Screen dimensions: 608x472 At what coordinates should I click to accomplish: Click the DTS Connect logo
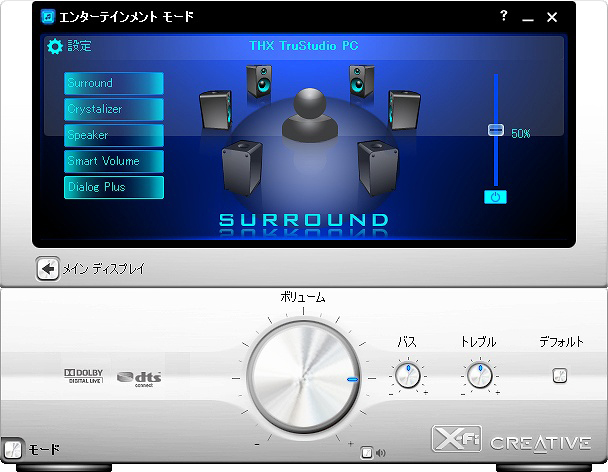click(139, 379)
